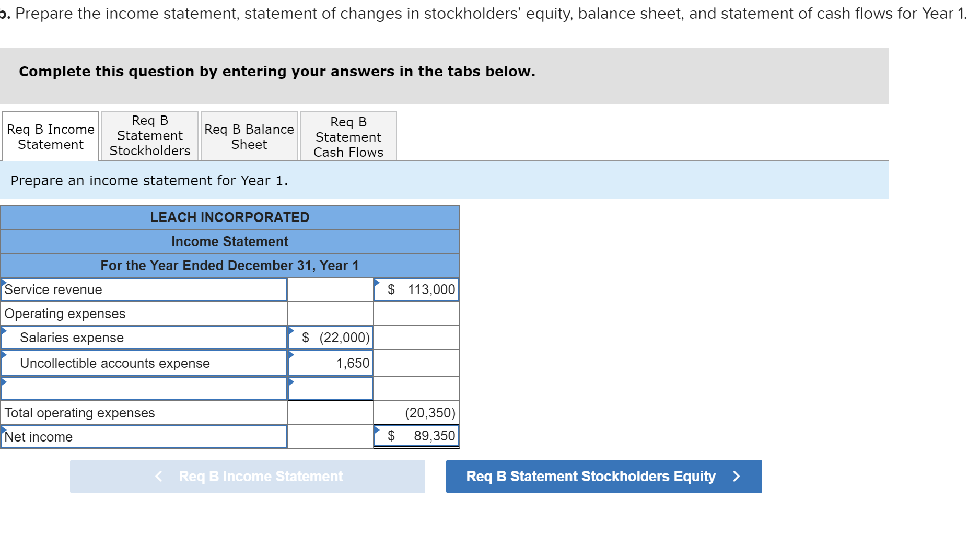This screenshot has height=534, width=980.
Task: Open Service revenue label dropdown
Action: point(144,289)
